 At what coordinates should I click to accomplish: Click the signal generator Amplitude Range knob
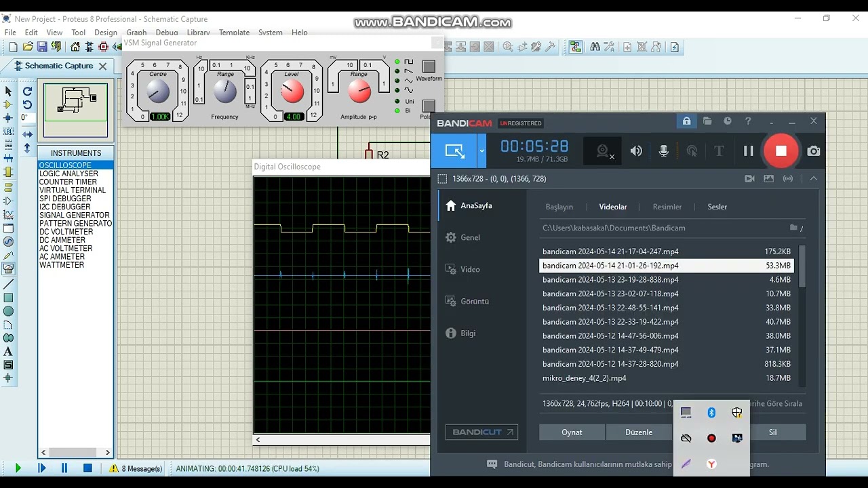[359, 91]
